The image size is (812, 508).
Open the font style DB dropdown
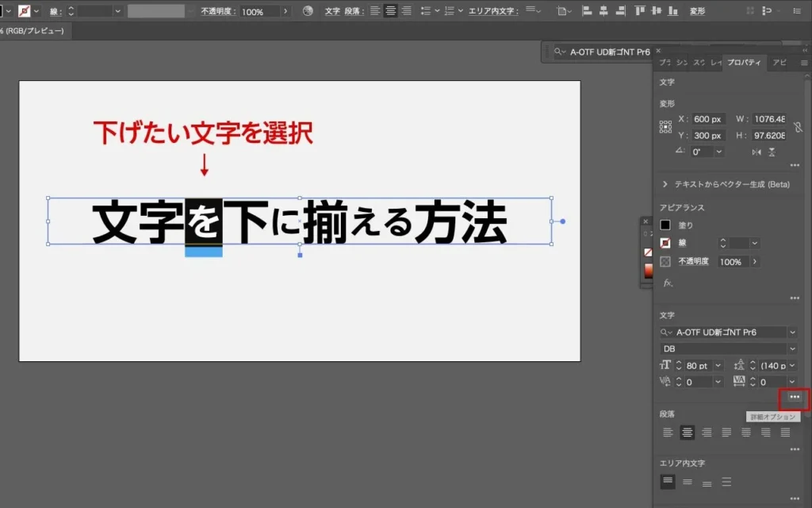coord(792,348)
